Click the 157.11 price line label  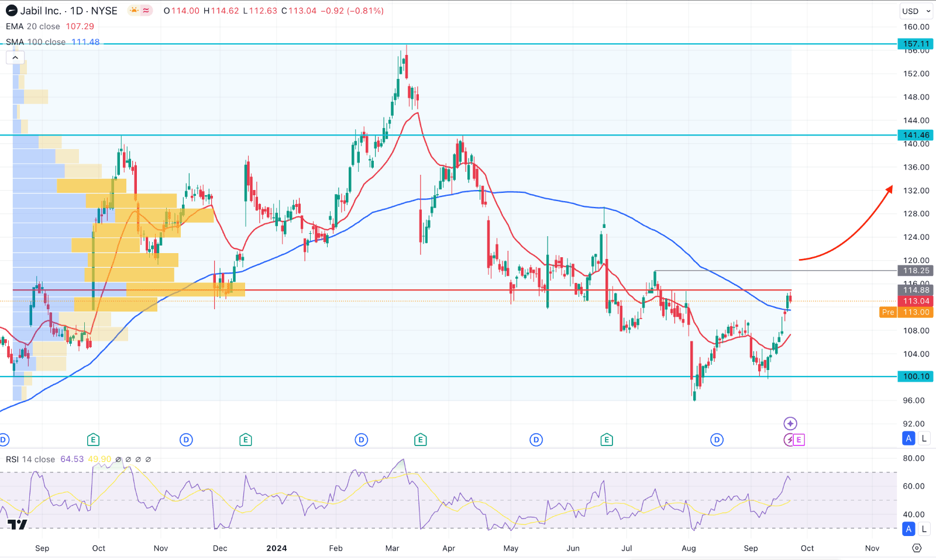pyautogui.click(x=916, y=44)
